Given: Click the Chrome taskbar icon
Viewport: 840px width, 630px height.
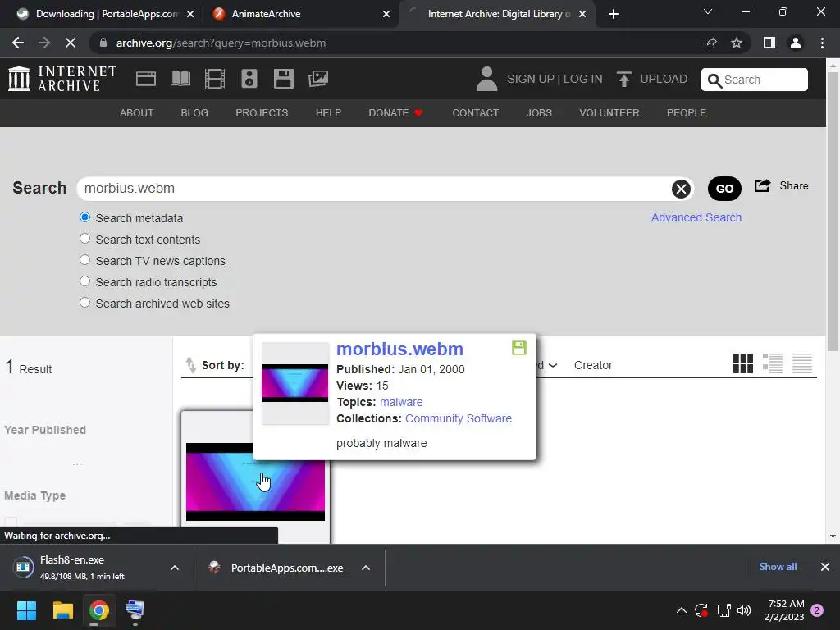Looking at the screenshot, I should tap(99, 610).
